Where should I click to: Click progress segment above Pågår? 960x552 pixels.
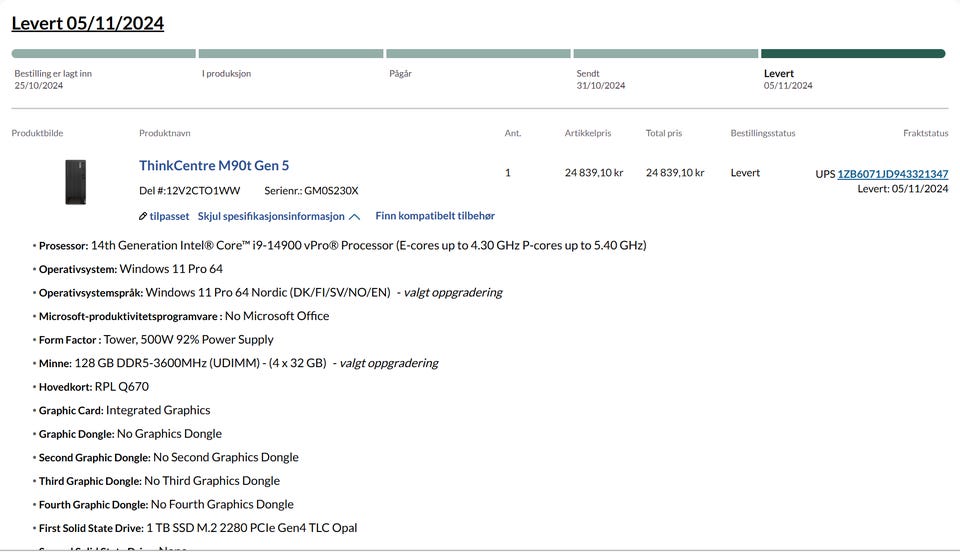click(478, 54)
